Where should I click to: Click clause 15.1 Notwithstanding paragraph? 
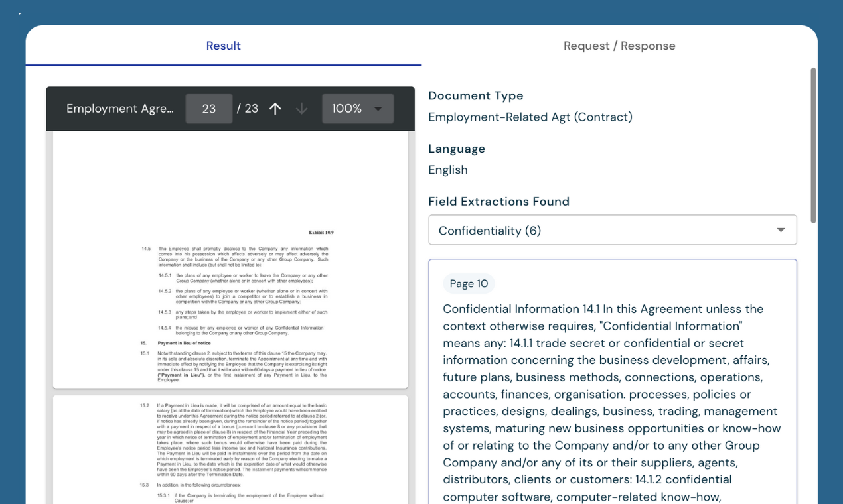(x=234, y=367)
